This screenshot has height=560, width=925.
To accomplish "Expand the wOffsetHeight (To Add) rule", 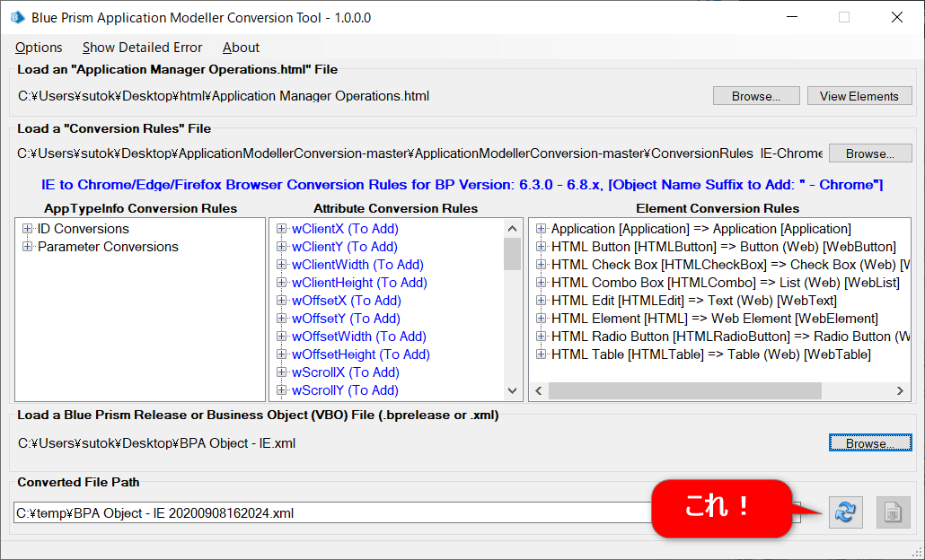I will tap(281, 354).
